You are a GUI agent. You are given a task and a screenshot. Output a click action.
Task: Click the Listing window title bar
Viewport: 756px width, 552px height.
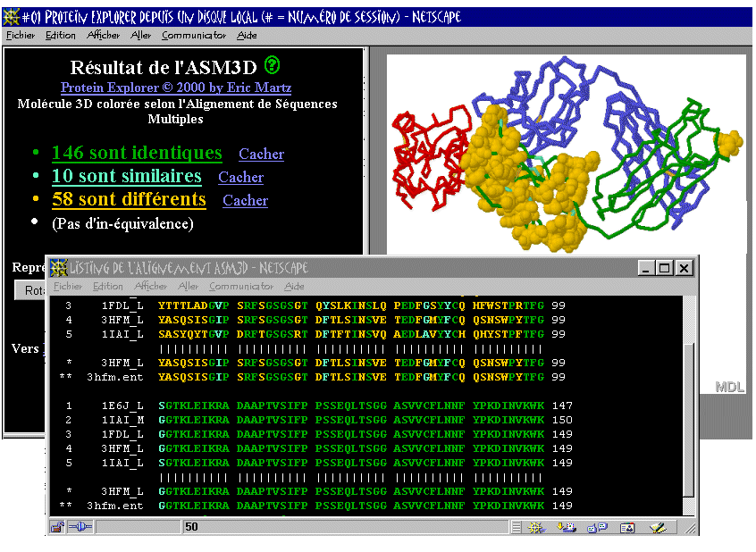tap(371, 268)
